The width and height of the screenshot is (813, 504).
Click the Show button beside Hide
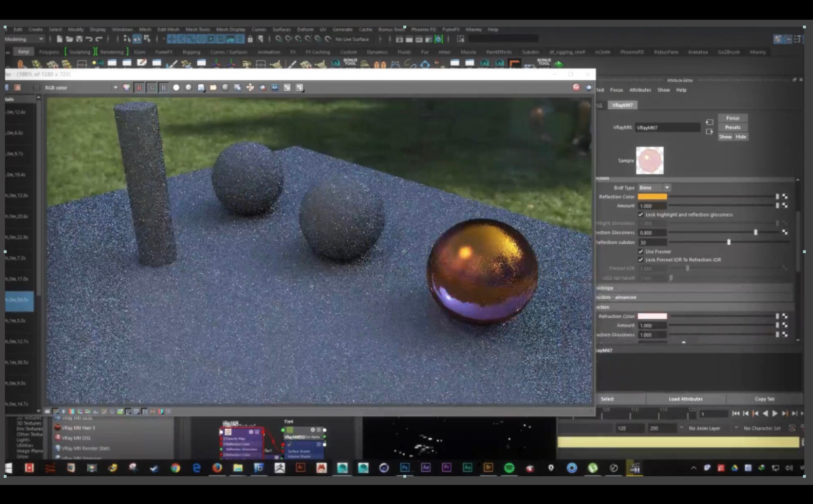(725, 137)
